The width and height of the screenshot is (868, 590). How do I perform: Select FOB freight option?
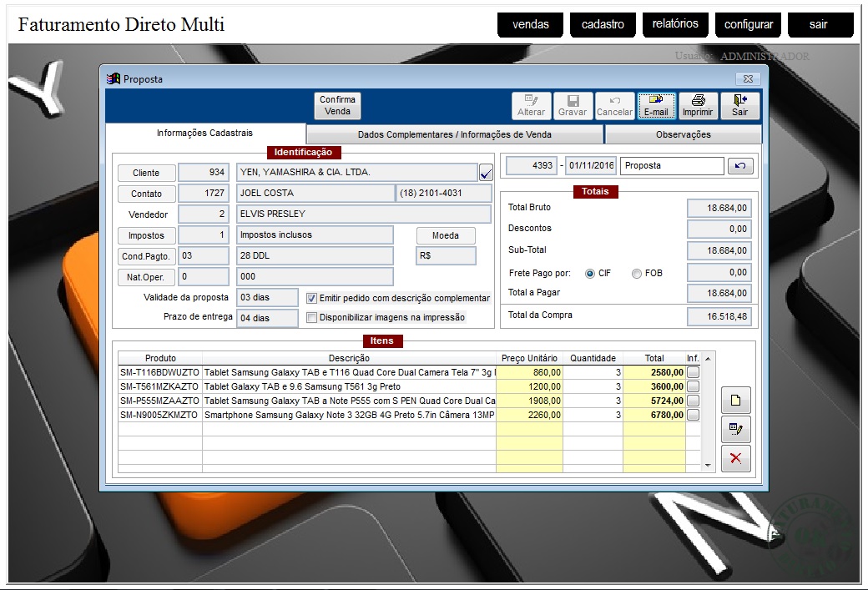[x=637, y=273]
